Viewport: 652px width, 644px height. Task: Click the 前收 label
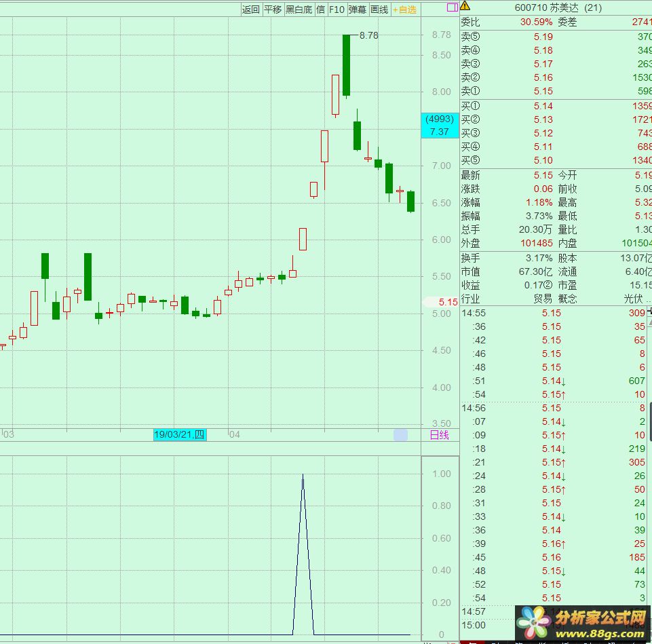coord(568,189)
